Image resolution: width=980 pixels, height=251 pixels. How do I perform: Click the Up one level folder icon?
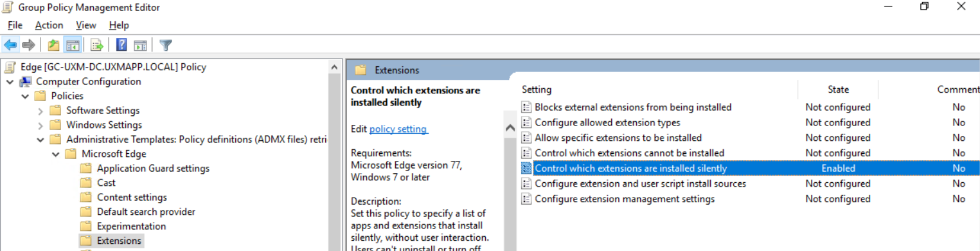[x=54, y=45]
